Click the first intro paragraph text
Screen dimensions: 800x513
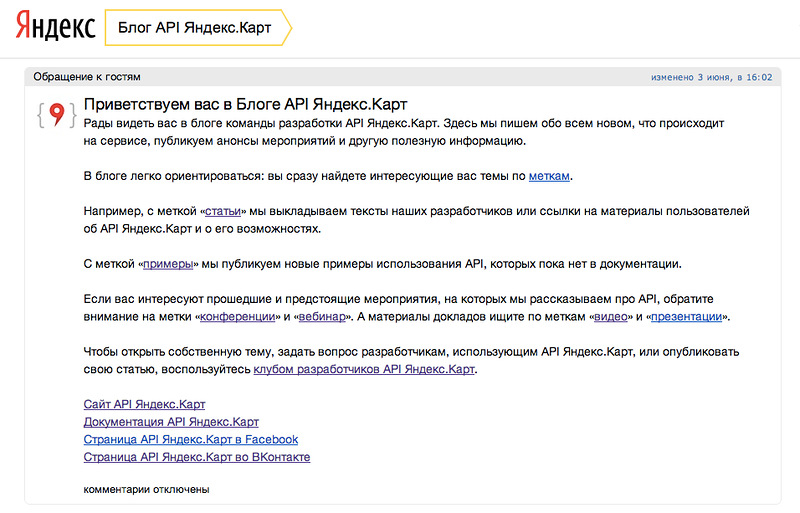pos(404,132)
